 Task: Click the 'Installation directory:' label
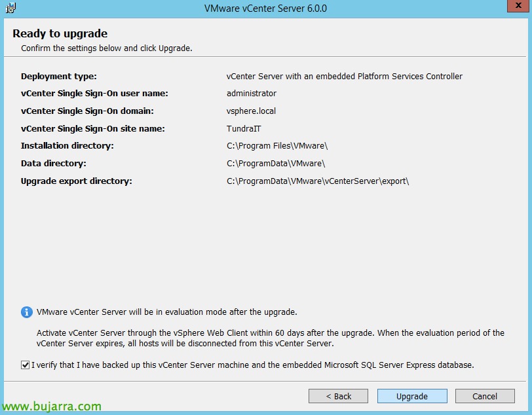click(x=67, y=146)
